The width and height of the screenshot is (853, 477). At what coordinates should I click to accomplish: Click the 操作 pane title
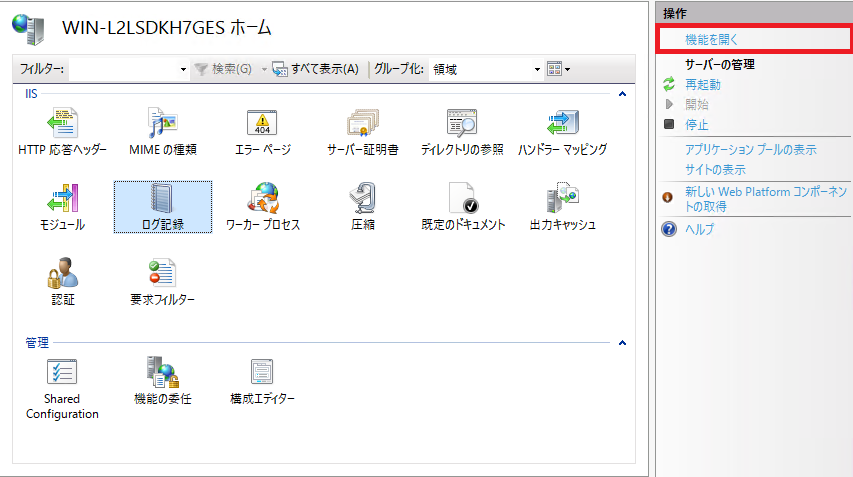tap(675, 14)
